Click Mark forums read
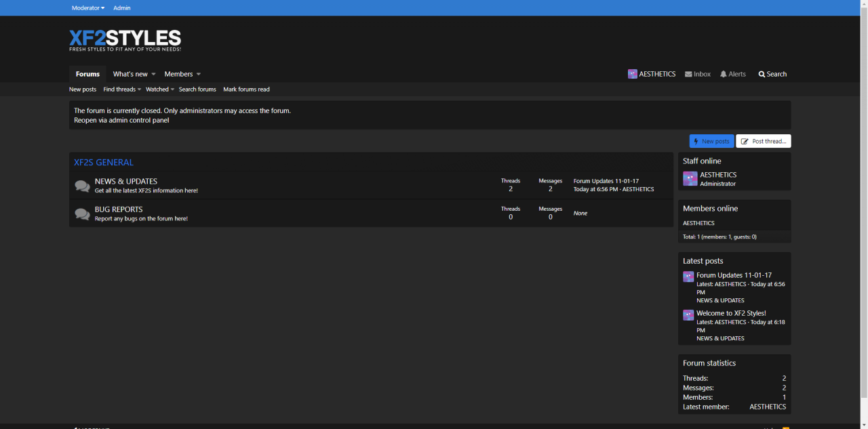Viewport: 868px width, 429px height. (x=246, y=89)
